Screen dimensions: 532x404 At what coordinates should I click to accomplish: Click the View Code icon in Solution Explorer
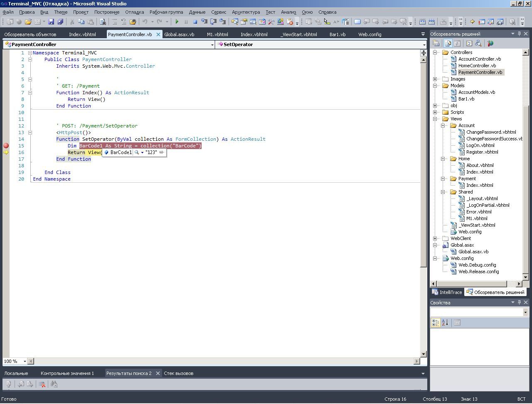tap(469, 43)
